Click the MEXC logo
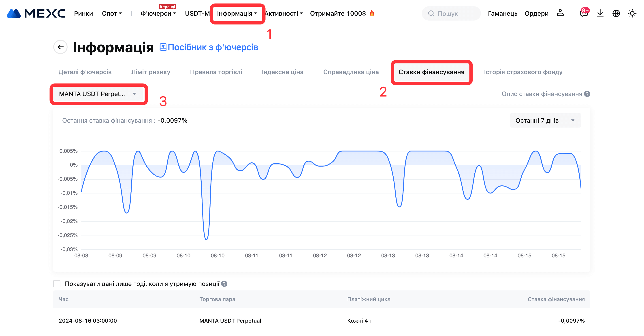644x336 pixels. tap(36, 13)
